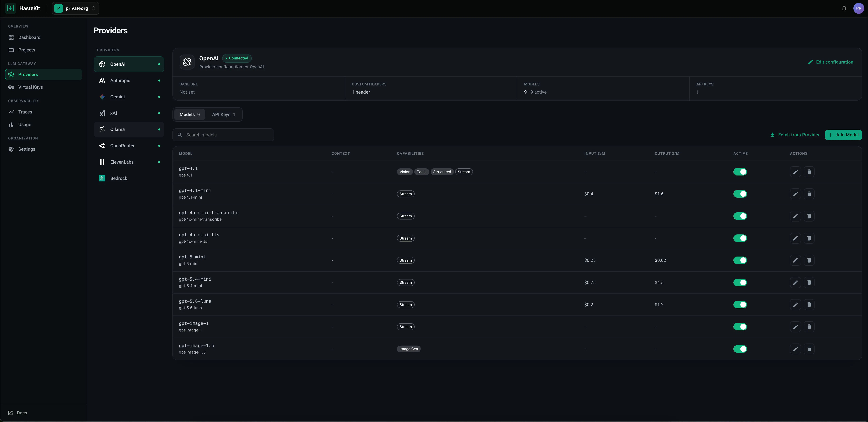
Task: Click the search magnifier icon
Action: [180, 135]
